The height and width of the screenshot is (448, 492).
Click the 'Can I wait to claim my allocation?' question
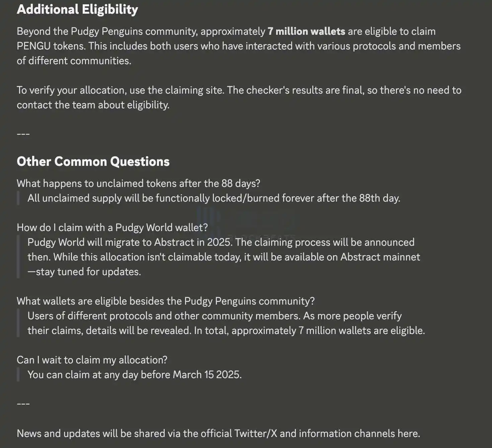click(92, 360)
